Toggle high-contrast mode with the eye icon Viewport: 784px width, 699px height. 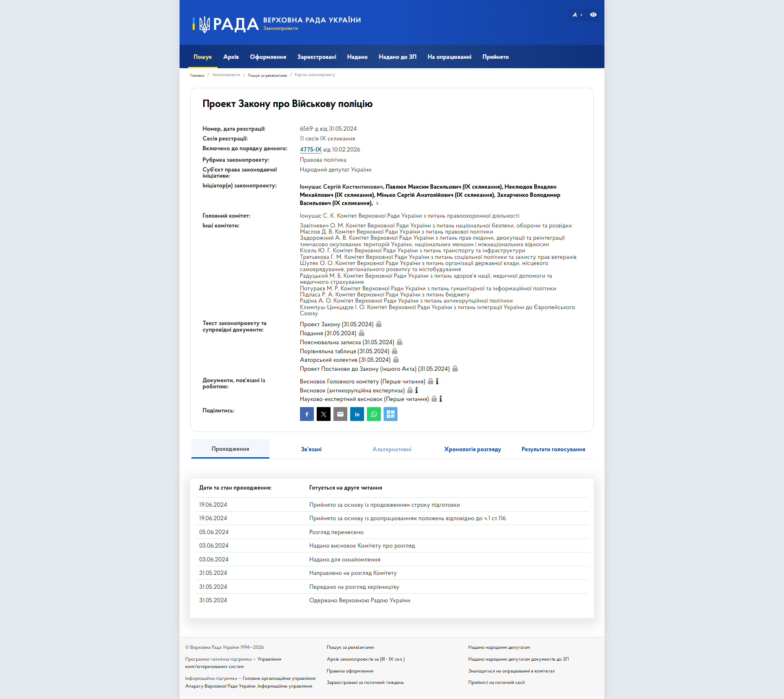point(594,15)
